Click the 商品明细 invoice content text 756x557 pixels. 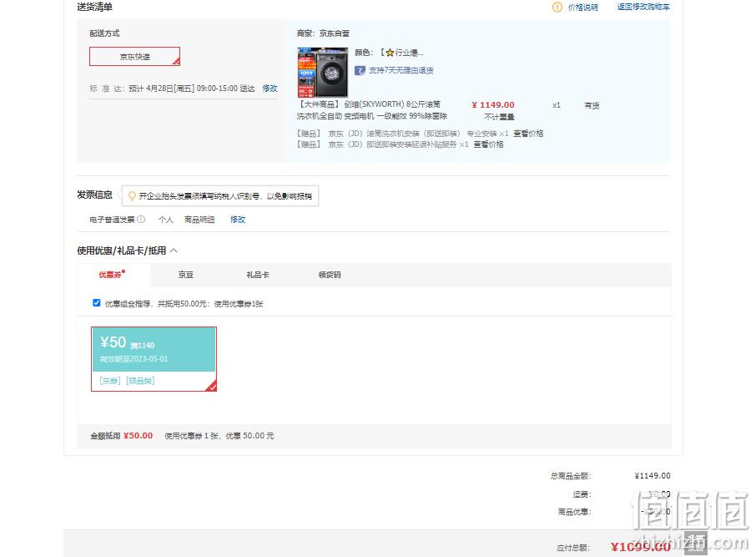click(x=199, y=219)
